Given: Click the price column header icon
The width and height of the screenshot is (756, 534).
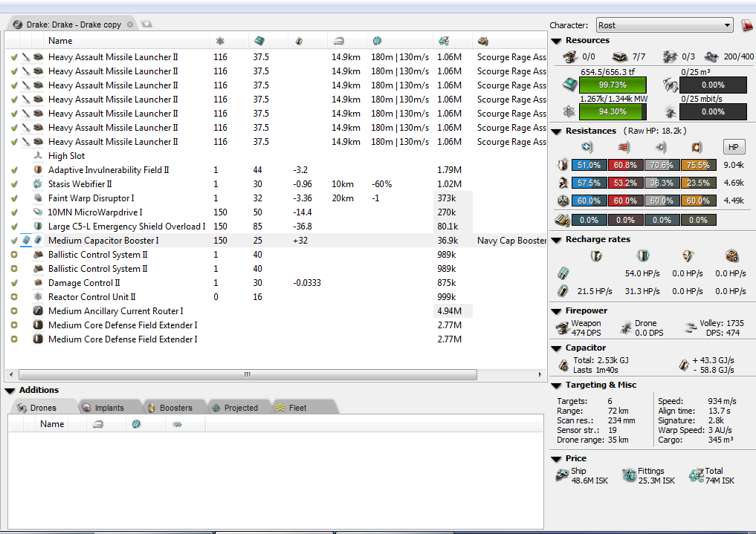Looking at the screenshot, I should pos(444,41).
